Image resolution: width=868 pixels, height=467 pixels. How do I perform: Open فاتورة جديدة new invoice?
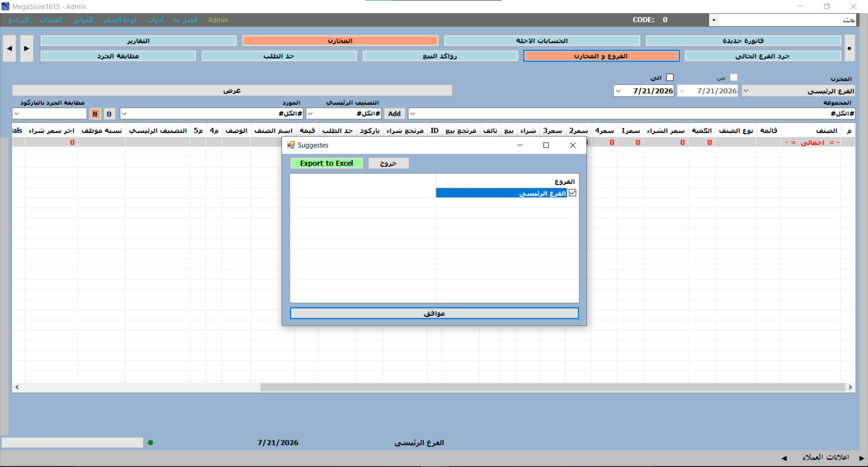click(743, 41)
